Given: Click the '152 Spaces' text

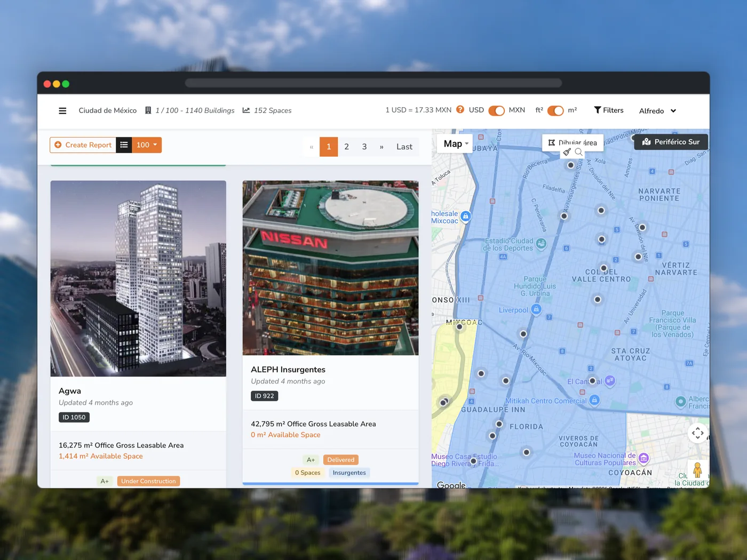Looking at the screenshot, I should 273,110.
